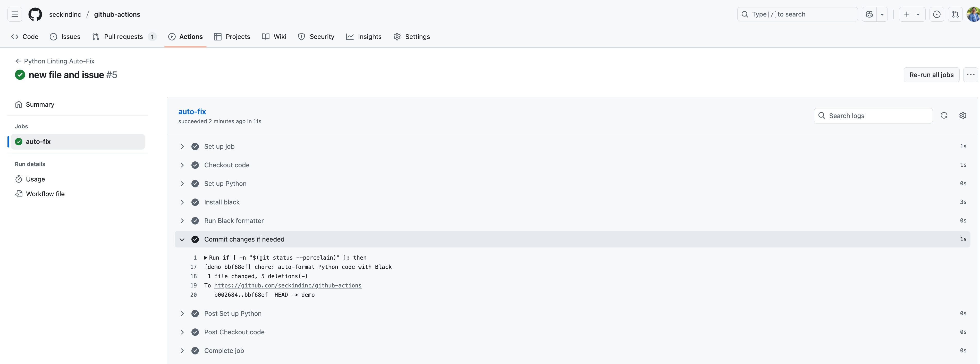Open the github.com/seckindinc/github-actions log link
Screen dimensions: 980x364
(x=288, y=286)
